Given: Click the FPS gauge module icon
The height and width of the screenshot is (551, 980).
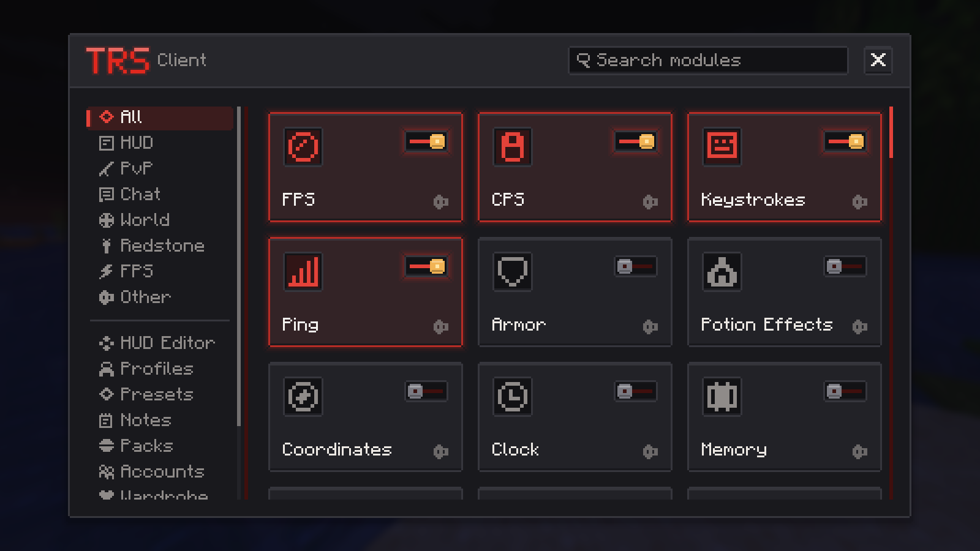Looking at the screenshot, I should coord(303,147).
